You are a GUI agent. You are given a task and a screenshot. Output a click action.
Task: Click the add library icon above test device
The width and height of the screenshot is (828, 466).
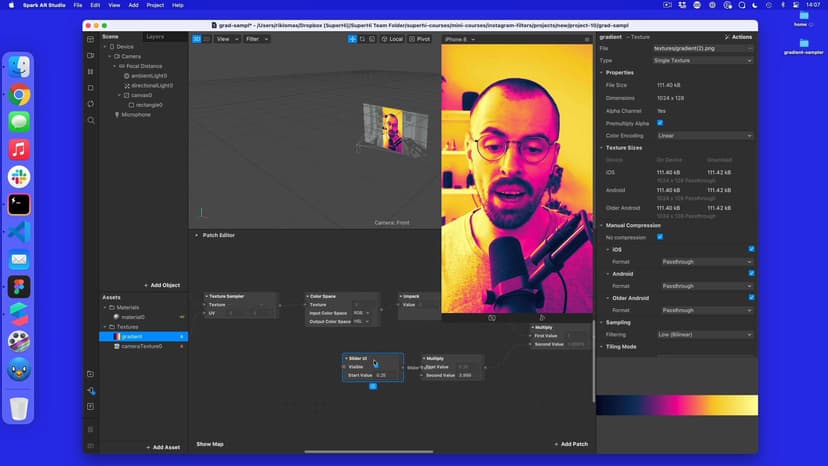(90, 374)
